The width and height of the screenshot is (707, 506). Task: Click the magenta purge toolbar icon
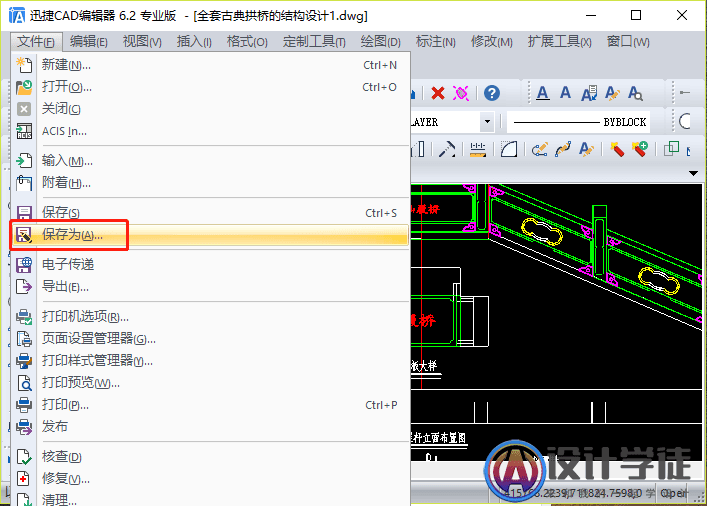pos(461,93)
